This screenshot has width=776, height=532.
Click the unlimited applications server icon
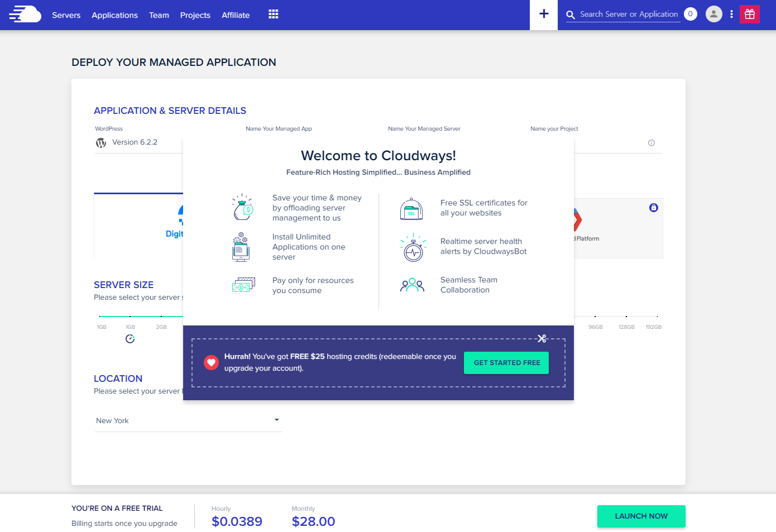[241, 247]
